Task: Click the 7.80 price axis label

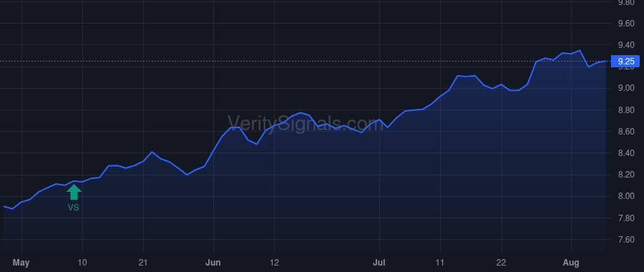Action: pyautogui.click(x=626, y=218)
